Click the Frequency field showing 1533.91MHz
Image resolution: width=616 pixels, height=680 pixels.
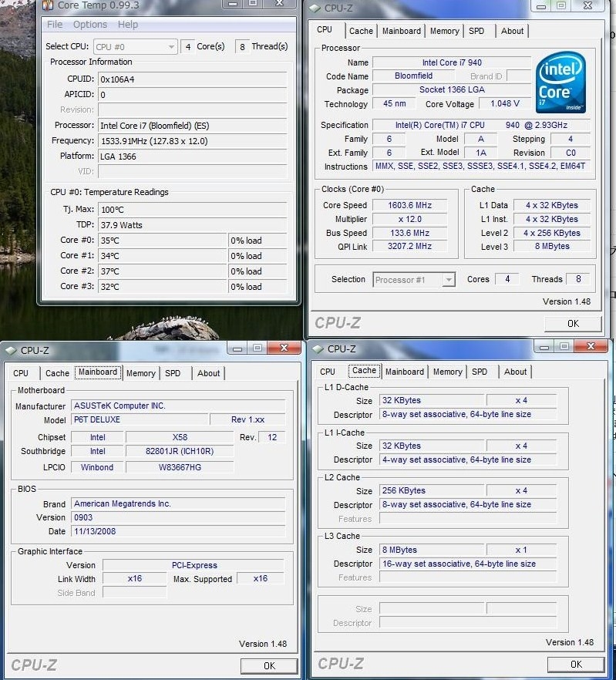click(x=193, y=141)
